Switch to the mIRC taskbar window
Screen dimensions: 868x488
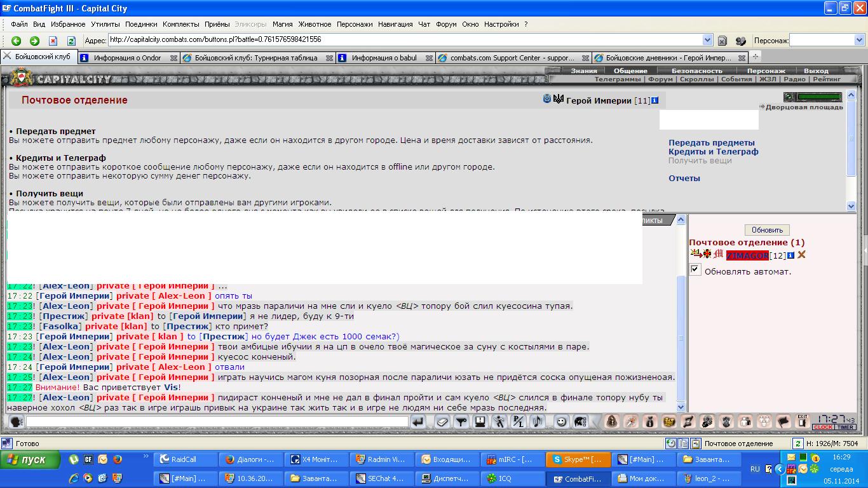click(512, 459)
